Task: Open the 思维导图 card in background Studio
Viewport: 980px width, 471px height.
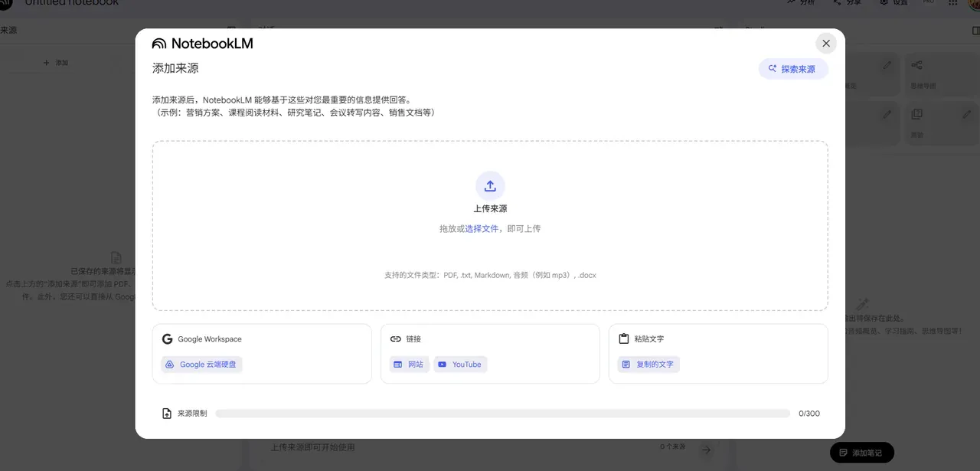Action: pyautogui.click(x=942, y=75)
